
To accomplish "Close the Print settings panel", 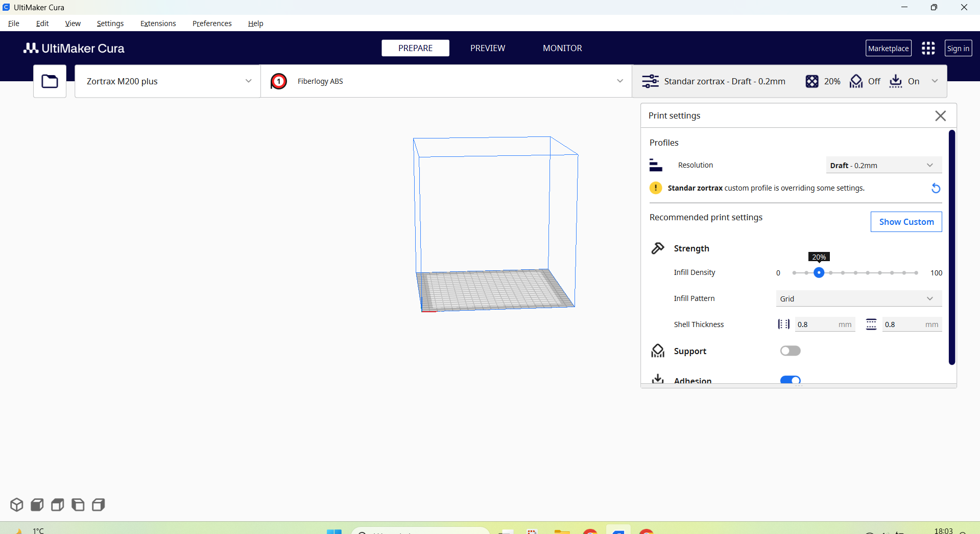I will 941,116.
